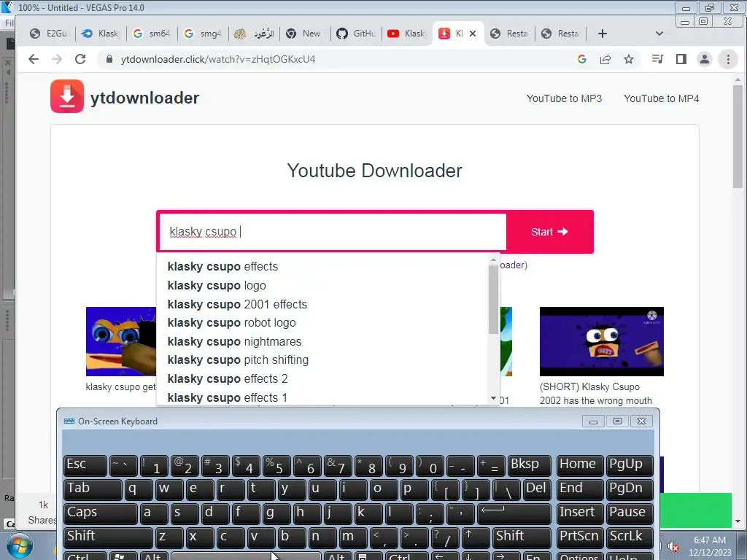
Task: Reload the page with the refresh icon
Action: [x=80, y=59]
